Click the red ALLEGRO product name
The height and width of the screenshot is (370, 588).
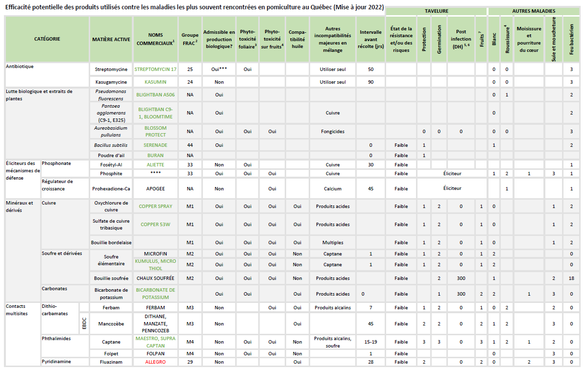(155, 362)
